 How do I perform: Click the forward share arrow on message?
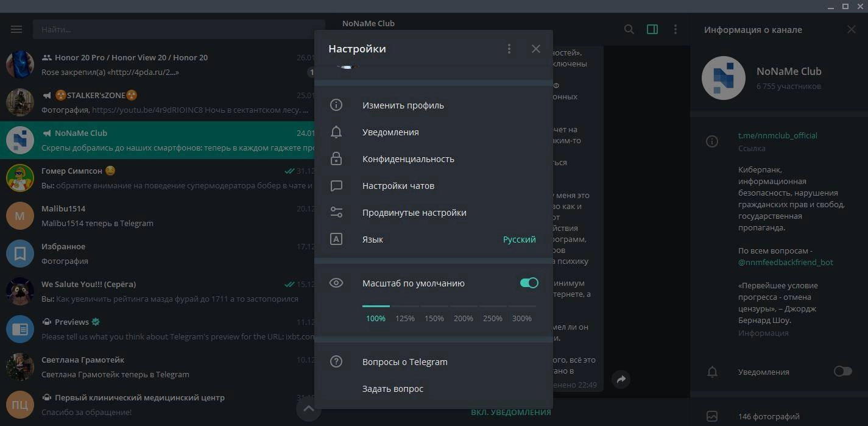click(621, 379)
